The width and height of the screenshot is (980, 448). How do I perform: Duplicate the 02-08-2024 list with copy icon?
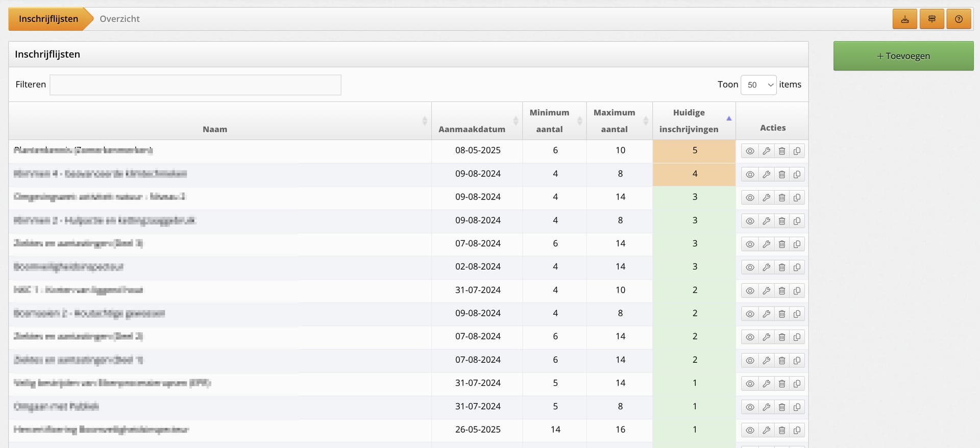tap(797, 267)
